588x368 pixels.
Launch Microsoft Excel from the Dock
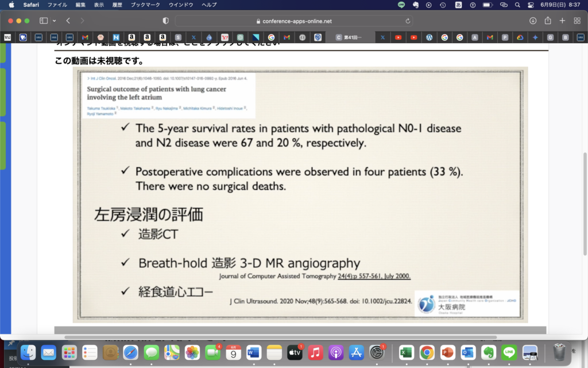point(407,352)
